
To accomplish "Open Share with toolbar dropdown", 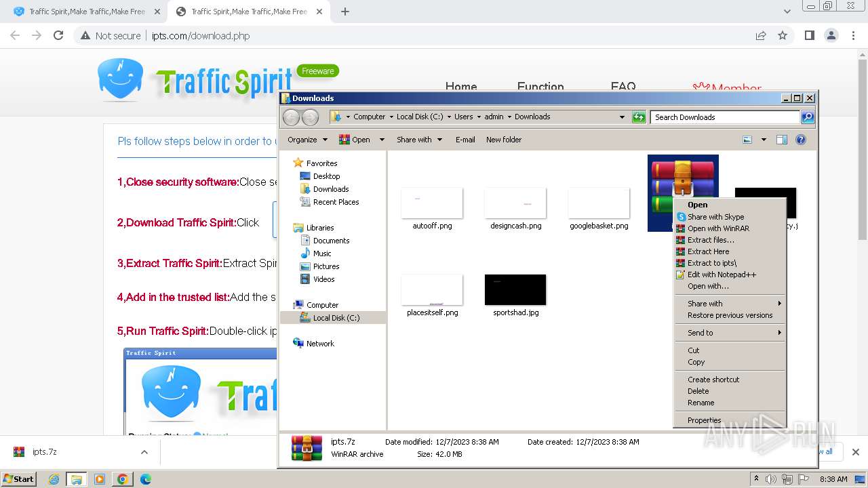I will (x=419, y=140).
